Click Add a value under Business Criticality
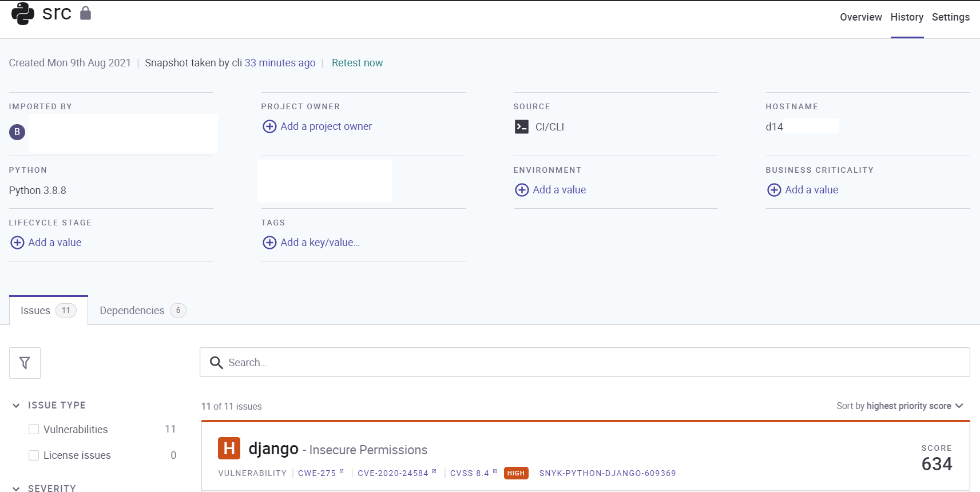The image size is (980, 492). [812, 190]
